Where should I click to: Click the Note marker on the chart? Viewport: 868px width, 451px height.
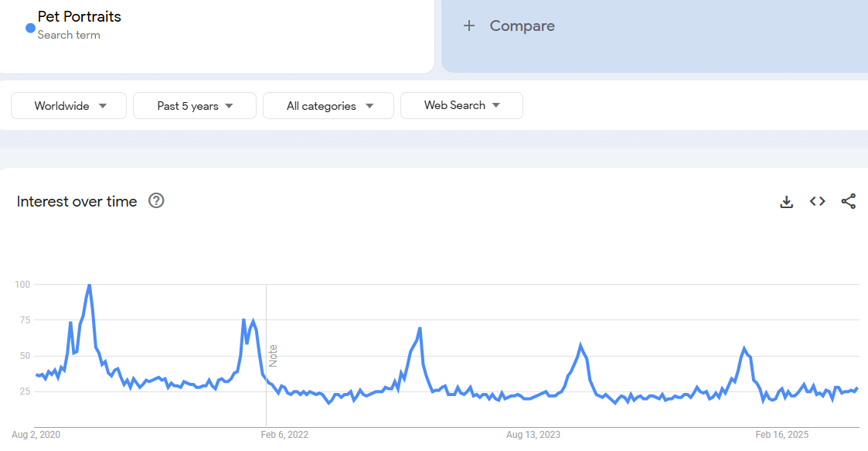(273, 355)
